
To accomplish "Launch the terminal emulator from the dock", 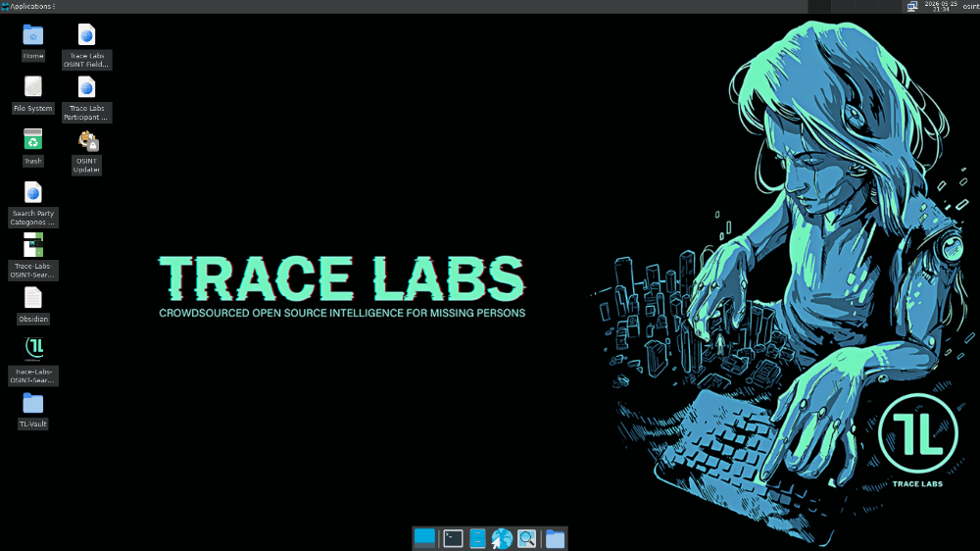I will 453,538.
